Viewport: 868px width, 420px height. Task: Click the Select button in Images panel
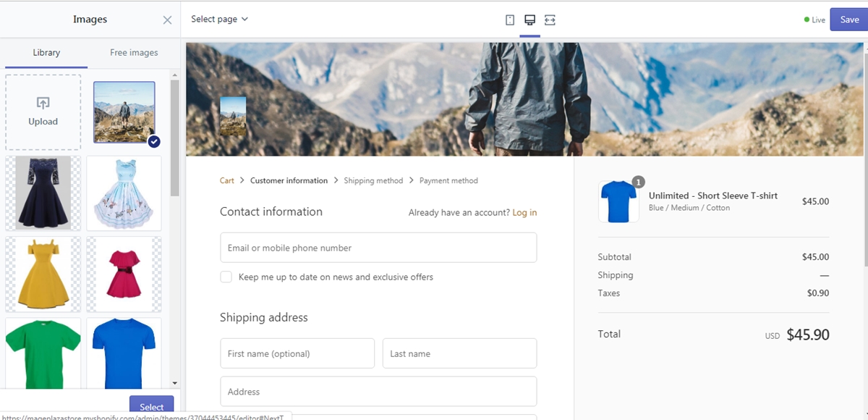tap(152, 406)
